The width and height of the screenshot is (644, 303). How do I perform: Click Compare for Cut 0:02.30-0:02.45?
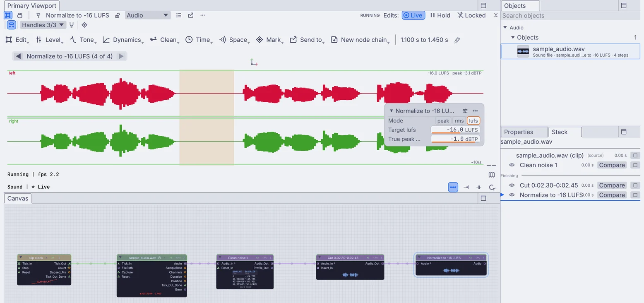pyautogui.click(x=612, y=185)
